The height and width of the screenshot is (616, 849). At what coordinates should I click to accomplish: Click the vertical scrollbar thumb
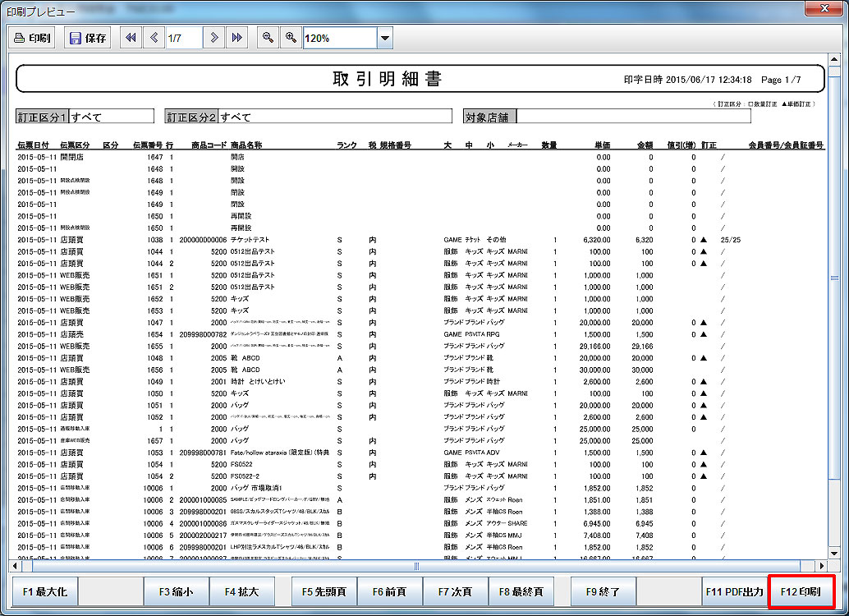(834, 278)
